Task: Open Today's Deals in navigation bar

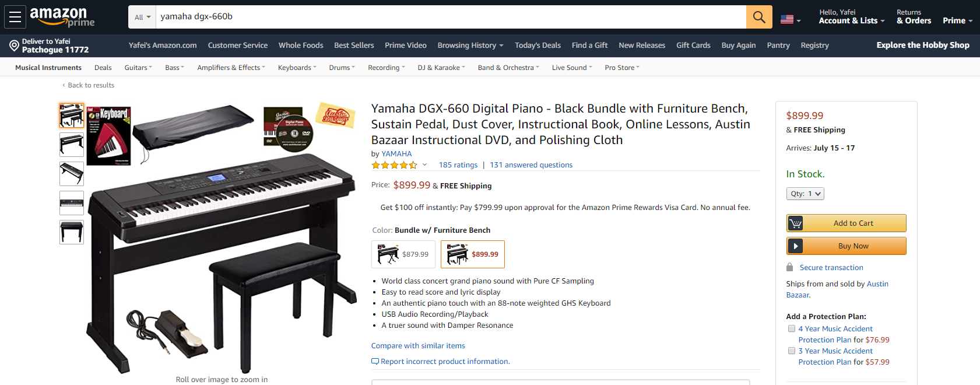Action: (538, 45)
